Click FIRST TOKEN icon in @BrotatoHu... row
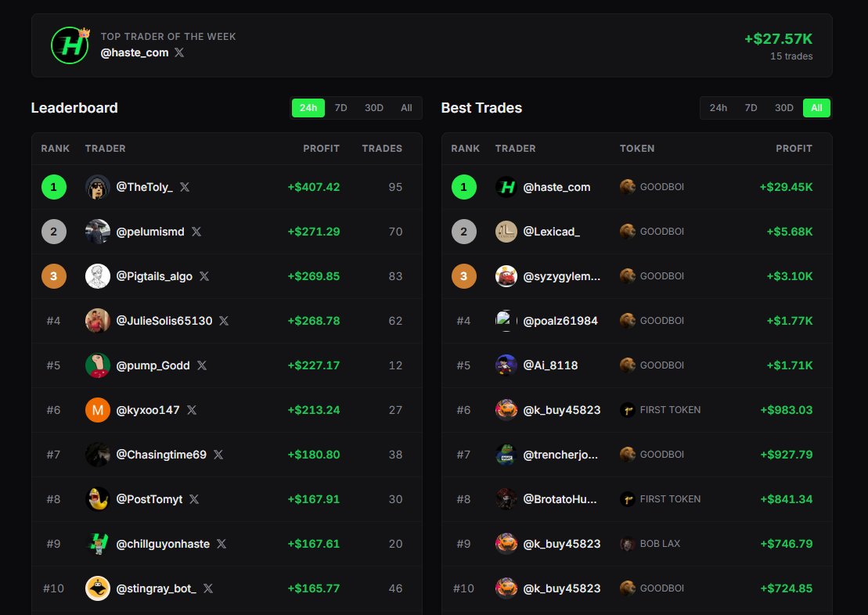Viewport: 868px width, 615px height. tap(627, 499)
